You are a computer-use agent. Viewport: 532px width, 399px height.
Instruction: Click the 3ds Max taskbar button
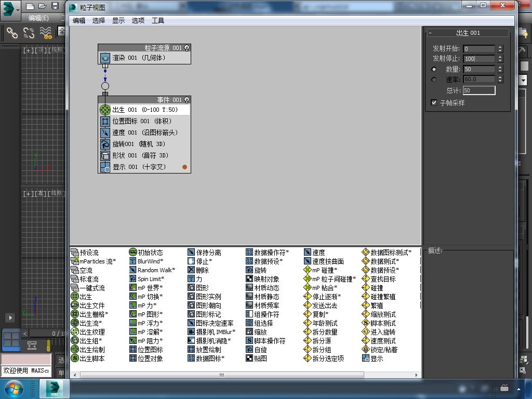coord(55,389)
